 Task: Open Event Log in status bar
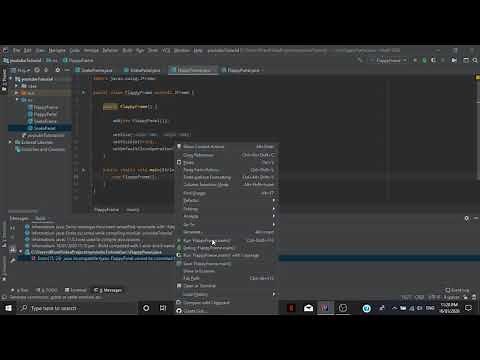457,290
